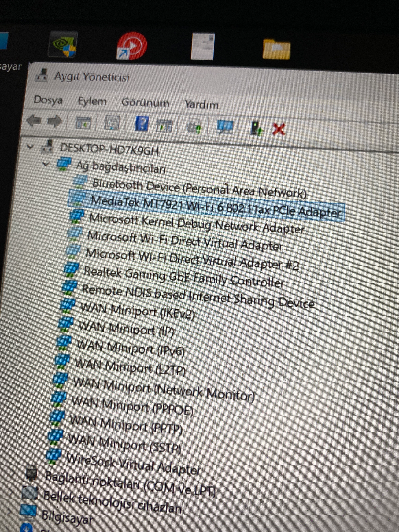Open the Yardım menu
The width and height of the screenshot is (399, 532).
coord(202,104)
